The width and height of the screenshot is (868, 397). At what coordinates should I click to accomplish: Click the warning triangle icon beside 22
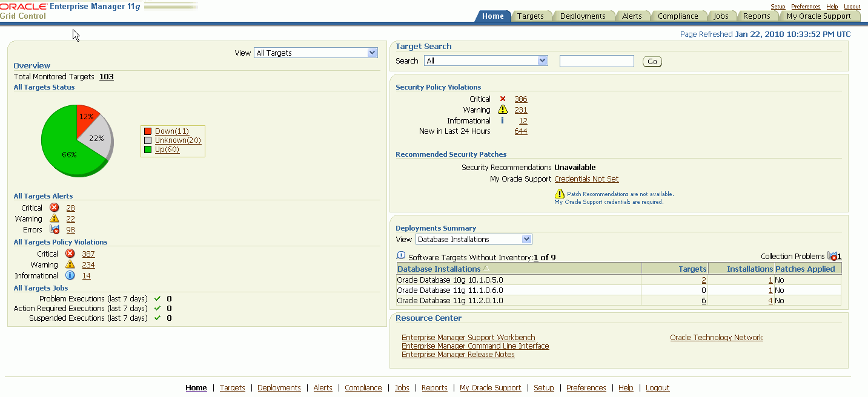coord(54,218)
